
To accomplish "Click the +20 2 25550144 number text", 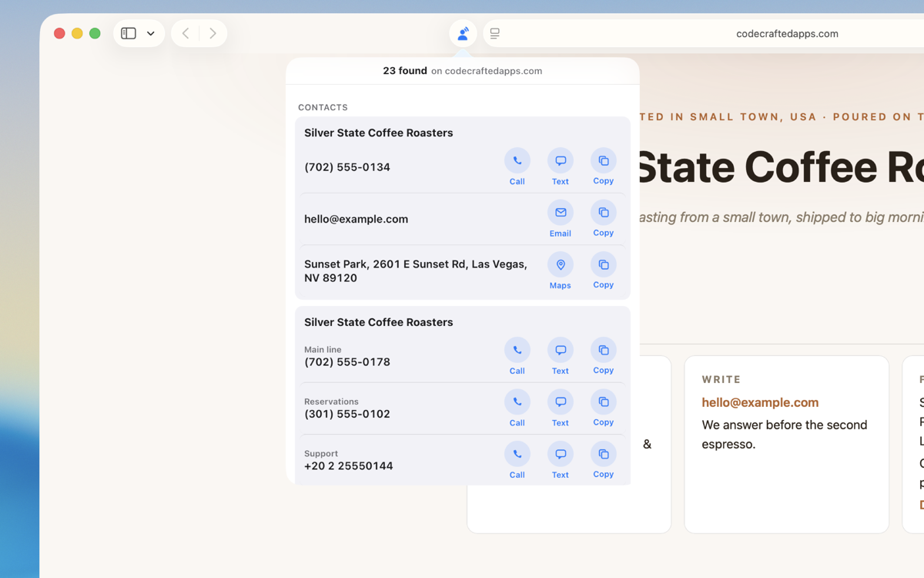I will [x=349, y=466].
